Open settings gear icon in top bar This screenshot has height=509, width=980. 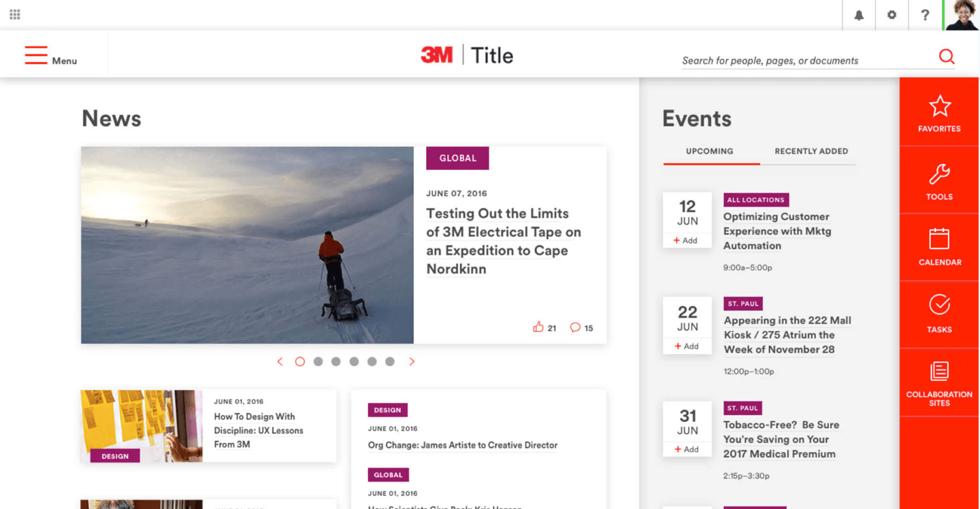click(x=892, y=15)
